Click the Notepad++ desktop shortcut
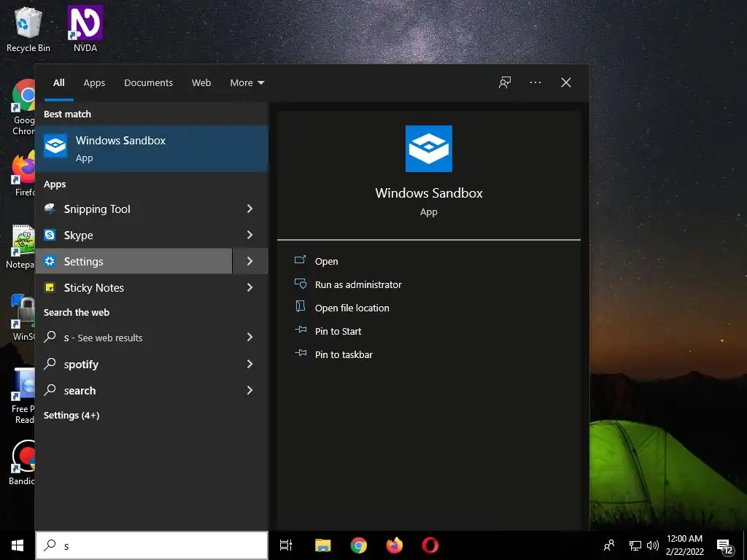The height and width of the screenshot is (560, 747). [21, 246]
